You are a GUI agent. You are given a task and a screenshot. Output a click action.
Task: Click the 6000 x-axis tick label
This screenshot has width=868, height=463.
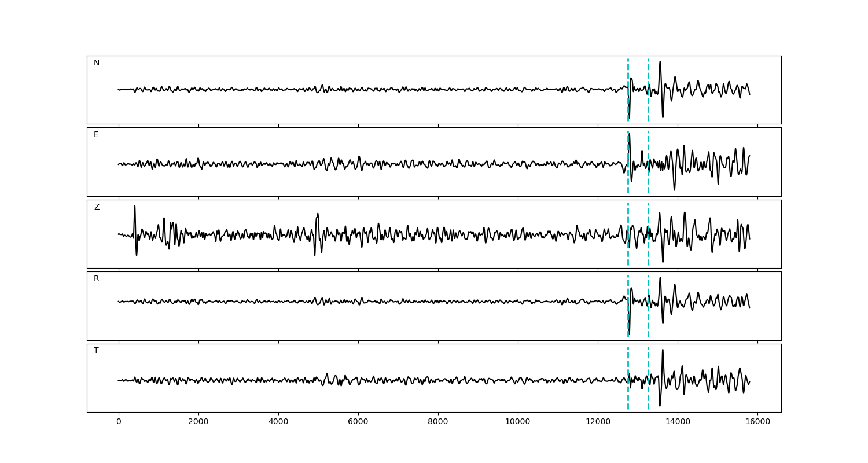[x=358, y=422]
